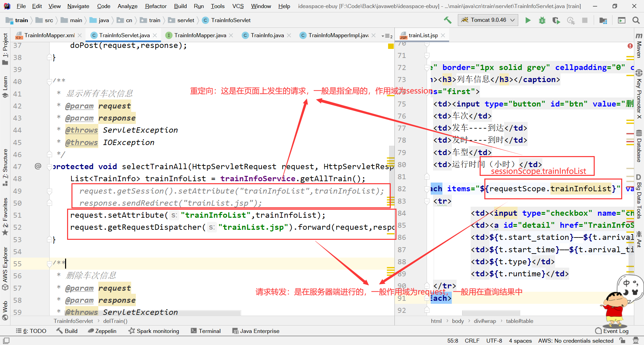Run with coverage shield icon
Screen dimensions: 644x345
[x=556, y=20]
